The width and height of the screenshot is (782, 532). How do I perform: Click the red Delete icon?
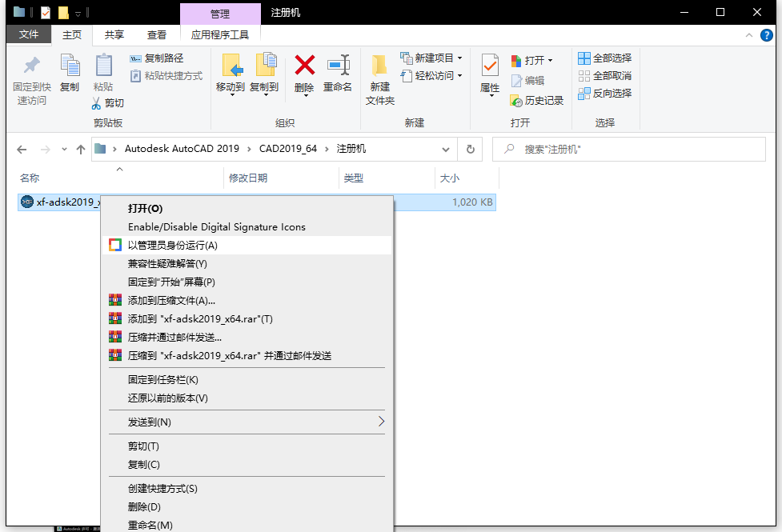pyautogui.click(x=304, y=66)
